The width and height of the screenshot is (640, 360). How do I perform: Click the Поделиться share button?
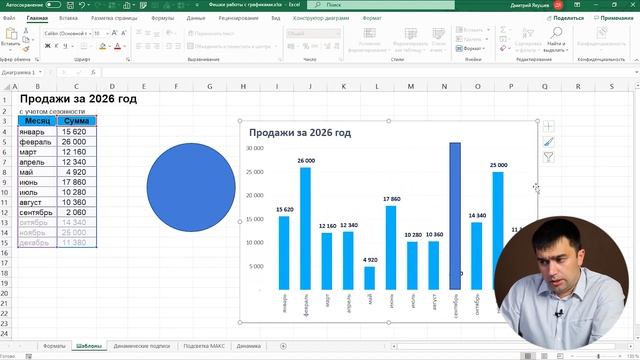click(x=565, y=18)
